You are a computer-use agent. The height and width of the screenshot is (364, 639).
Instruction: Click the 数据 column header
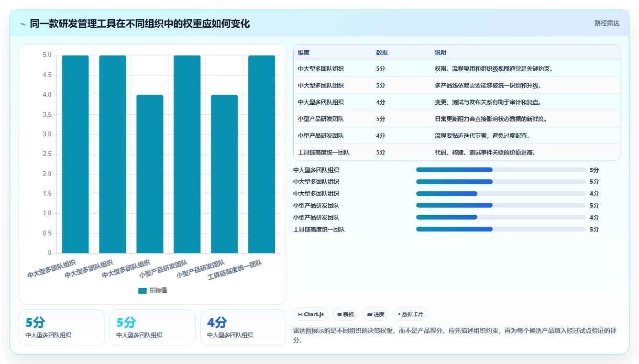point(382,53)
